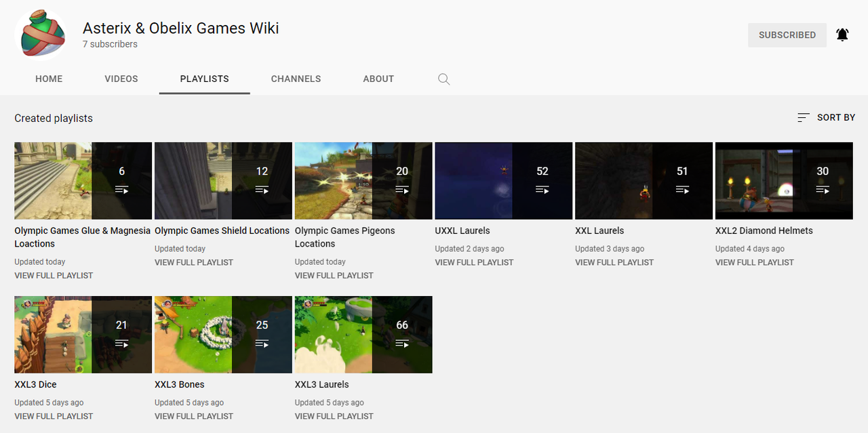
Task: Click title 'Olympic Games Pigeons Locations'
Action: pos(344,237)
